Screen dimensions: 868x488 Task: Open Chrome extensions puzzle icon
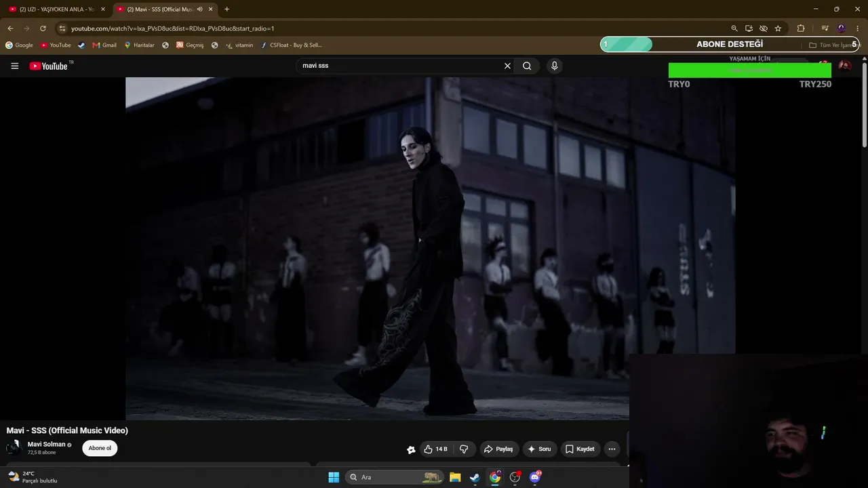point(801,28)
